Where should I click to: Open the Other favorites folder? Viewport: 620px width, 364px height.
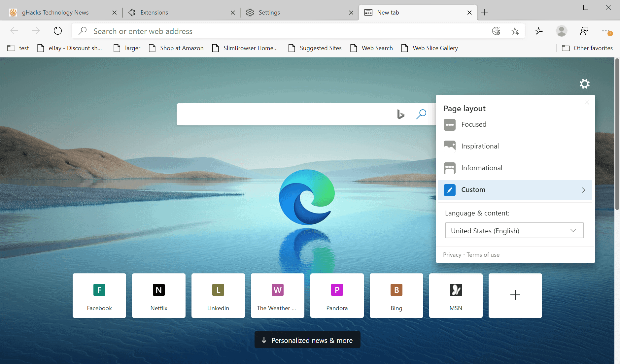click(587, 48)
